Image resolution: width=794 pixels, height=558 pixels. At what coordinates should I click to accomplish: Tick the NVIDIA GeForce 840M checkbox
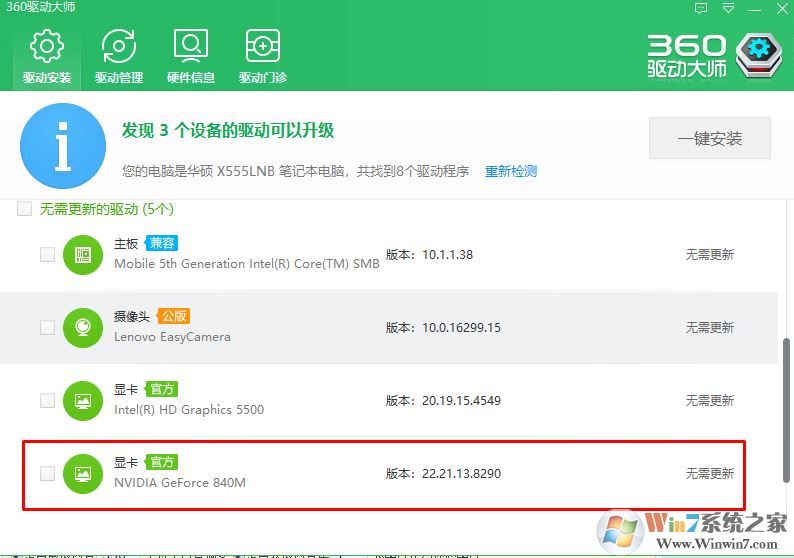click(47, 474)
